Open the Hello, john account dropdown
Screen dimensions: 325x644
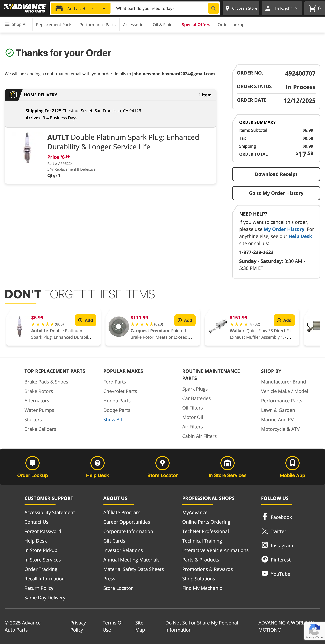tap(282, 8)
